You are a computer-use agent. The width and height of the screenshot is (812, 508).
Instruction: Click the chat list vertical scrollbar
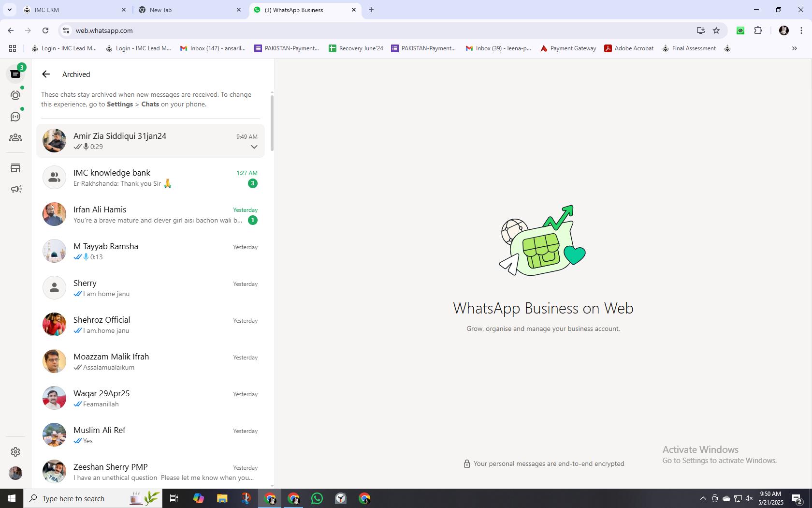point(272,123)
